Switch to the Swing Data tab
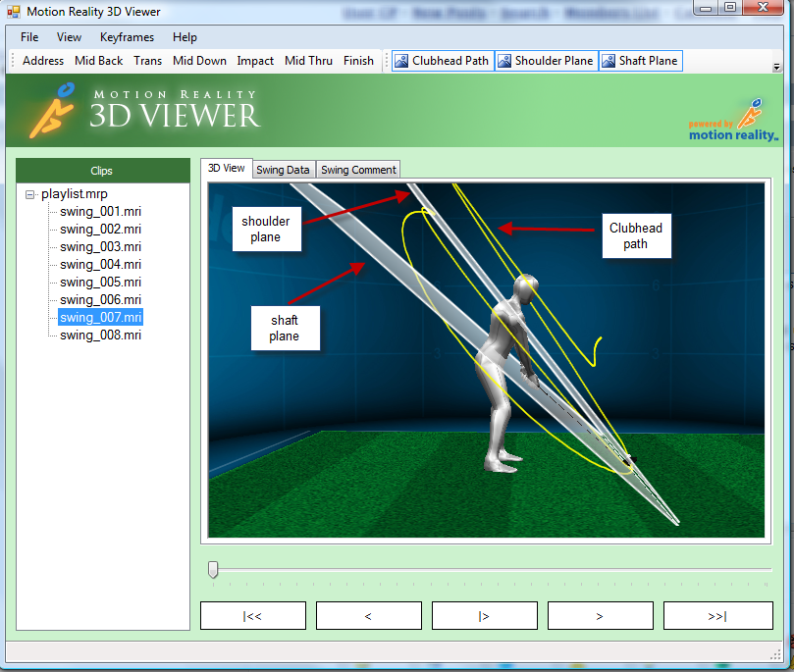 [283, 170]
